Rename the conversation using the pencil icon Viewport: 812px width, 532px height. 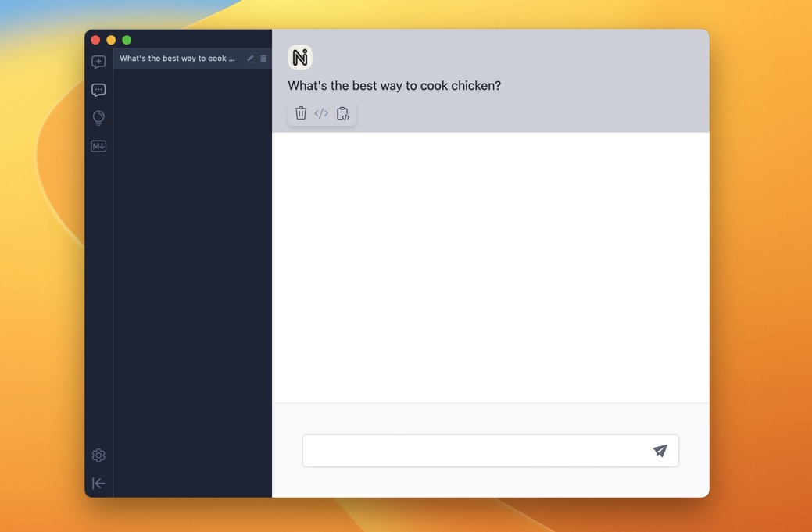coord(251,59)
